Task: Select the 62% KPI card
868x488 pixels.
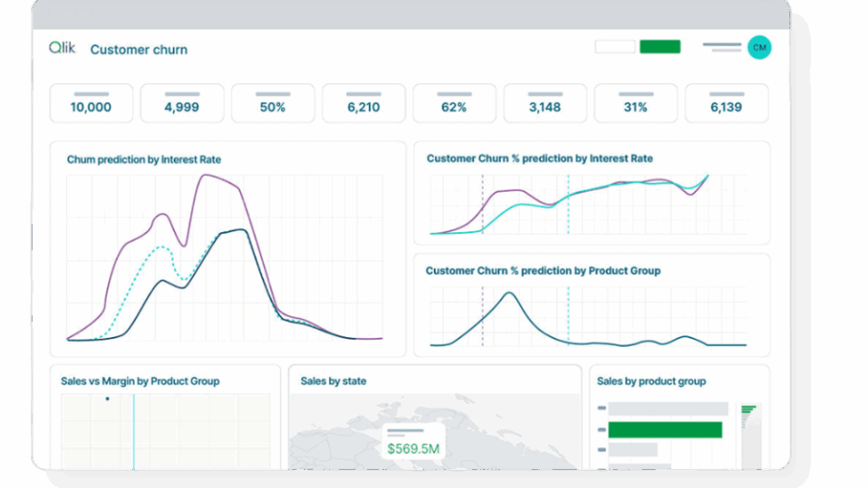Action: 455,103
